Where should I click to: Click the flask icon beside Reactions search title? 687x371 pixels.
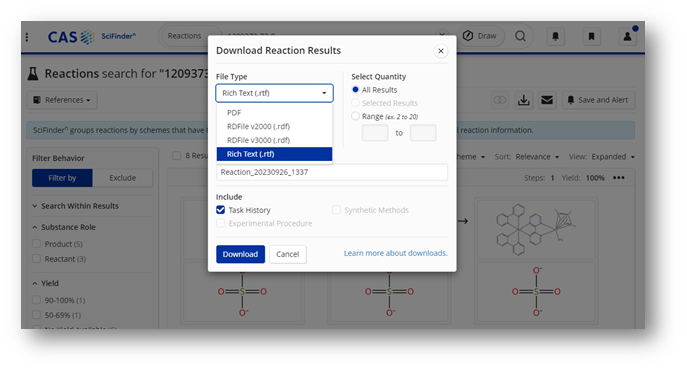(33, 74)
